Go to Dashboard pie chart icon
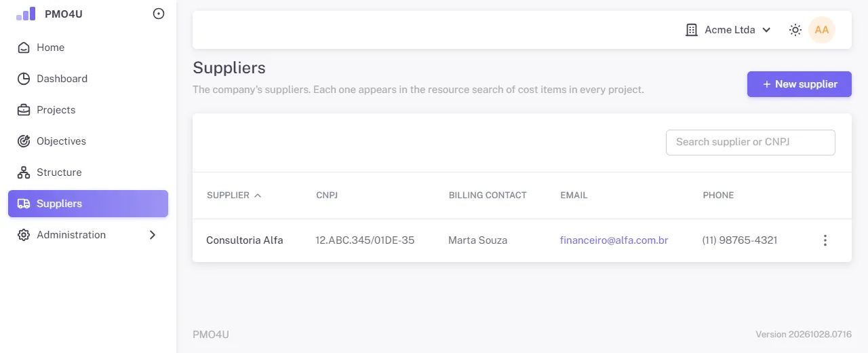 point(24,79)
